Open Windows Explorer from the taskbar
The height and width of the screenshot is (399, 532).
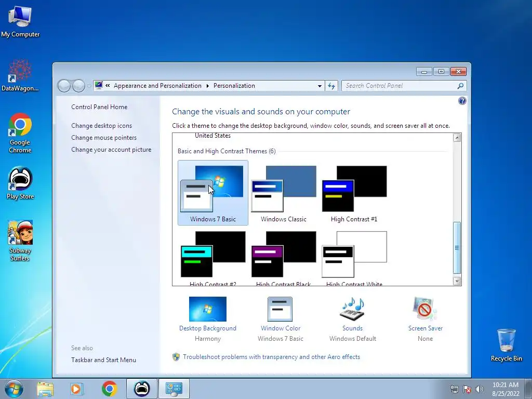pyautogui.click(x=45, y=389)
